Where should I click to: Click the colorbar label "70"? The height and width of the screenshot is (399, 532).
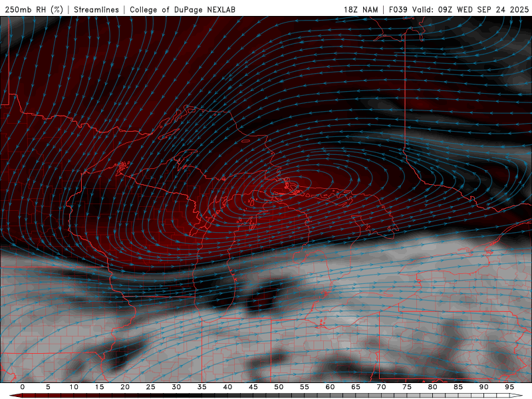pyautogui.click(x=381, y=387)
